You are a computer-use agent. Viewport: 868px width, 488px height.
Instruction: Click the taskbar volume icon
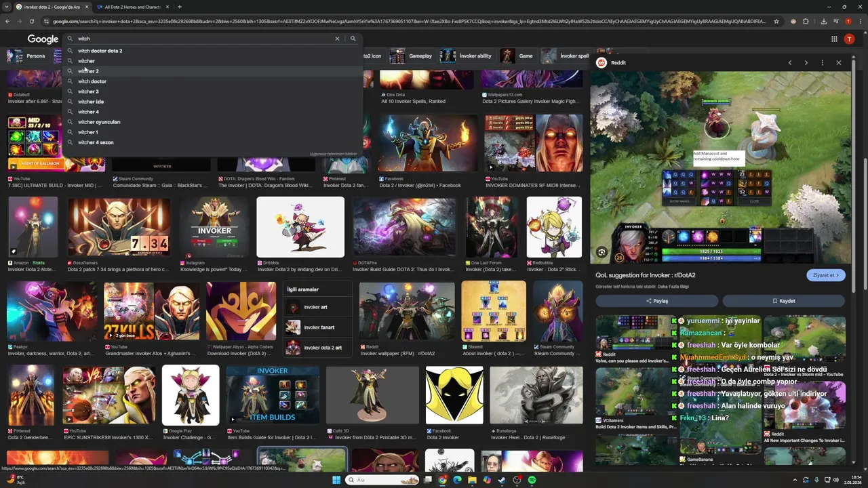tap(835, 480)
